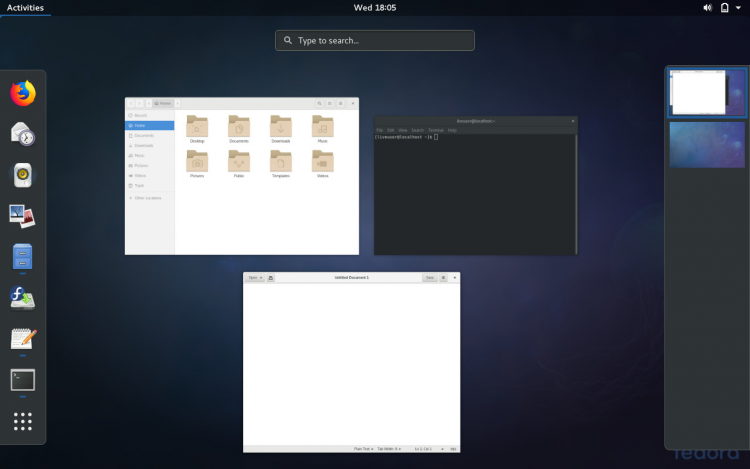
Task: Show Applications grid button
Action: coord(23,421)
